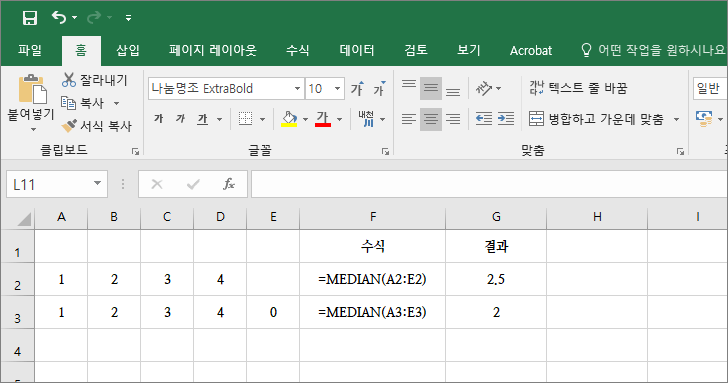Open the Acrobat ribbon tab
This screenshot has height=383, width=728.
click(x=531, y=50)
